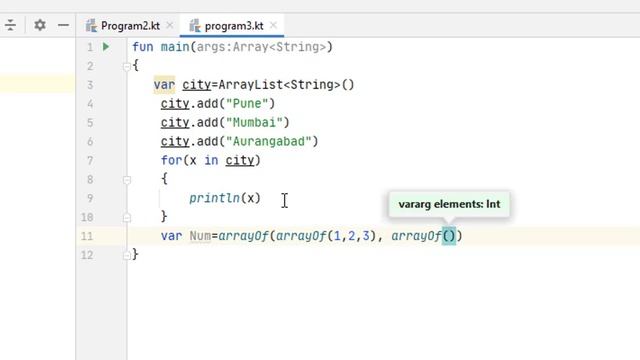Collapse all using the expand/collapse icon
This screenshot has width=640, height=360.
pyautogui.click(x=10, y=25)
